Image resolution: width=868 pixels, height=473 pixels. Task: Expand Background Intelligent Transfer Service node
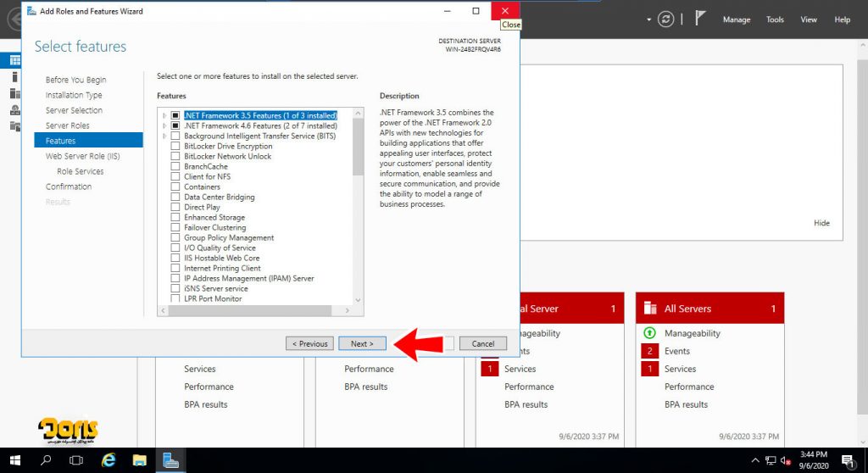[164, 136]
